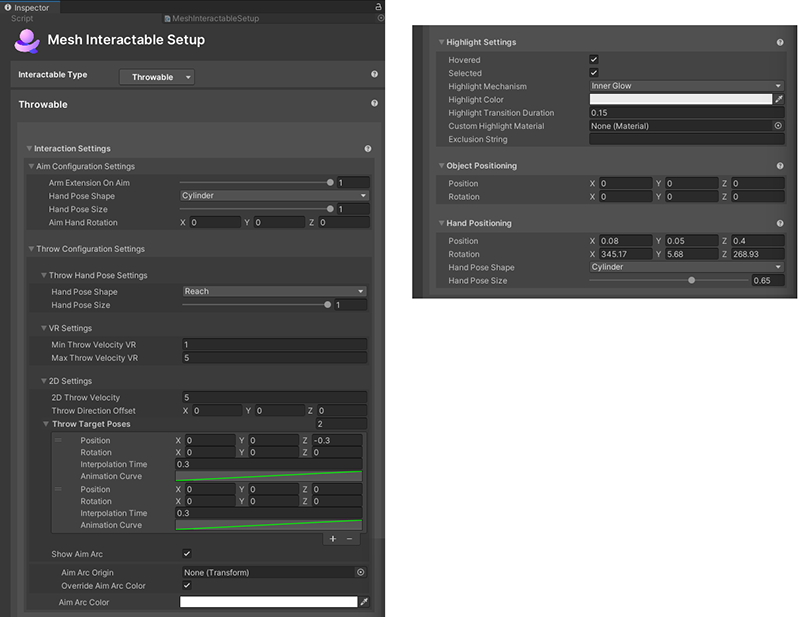Viewport: 800px width, 617px height.
Task: Click help icon beside Throwable header
Action: [x=374, y=104]
